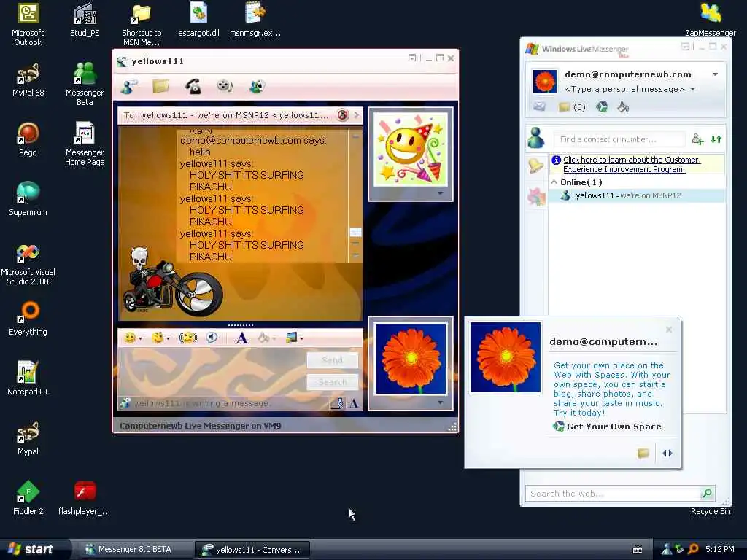Image resolution: width=747 pixels, height=560 pixels.
Task: Change the font with the large A icon
Action: coord(241,338)
